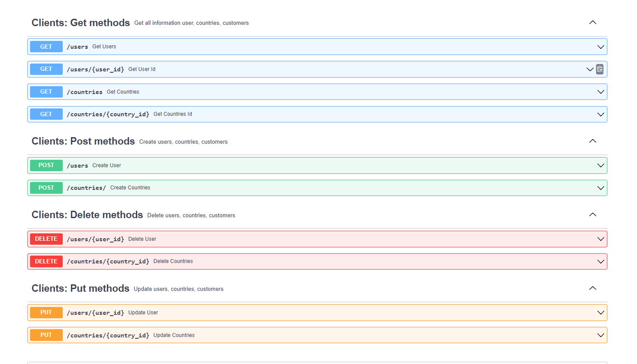This screenshot has width=637, height=364.
Task: Select /countries/{country_id} path in Get Countries Id row
Action: point(108,114)
